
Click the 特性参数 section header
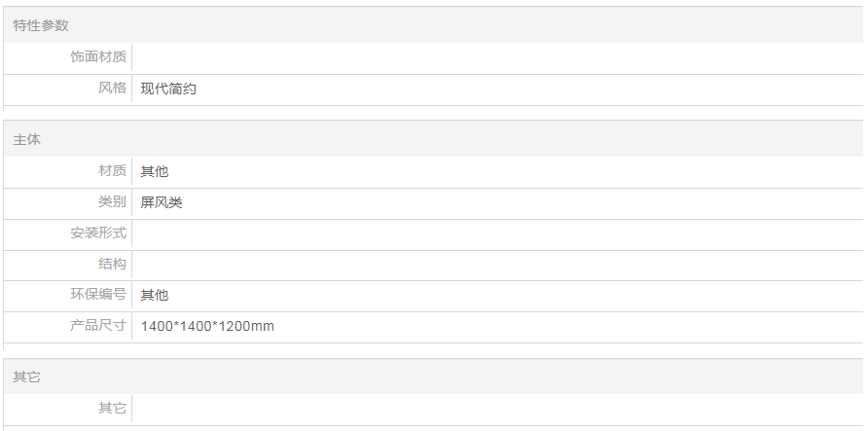click(x=41, y=25)
